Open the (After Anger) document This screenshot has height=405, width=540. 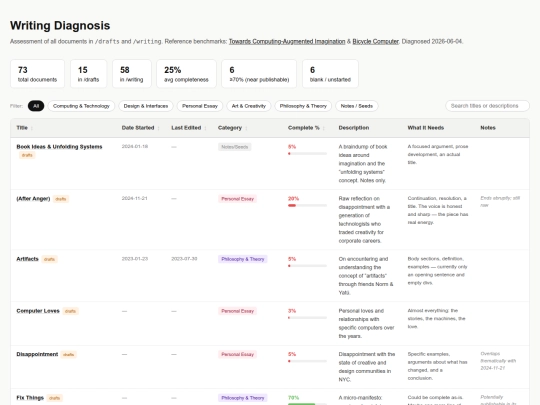pos(33,199)
